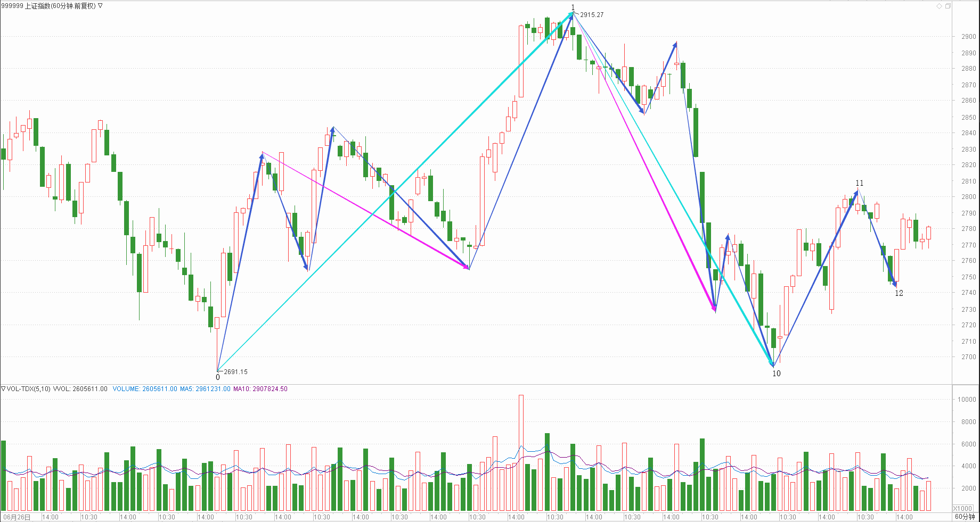Select wave marker labeled 0 at the low
The height and width of the screenshot is (522, 980).
coord(217,377)
